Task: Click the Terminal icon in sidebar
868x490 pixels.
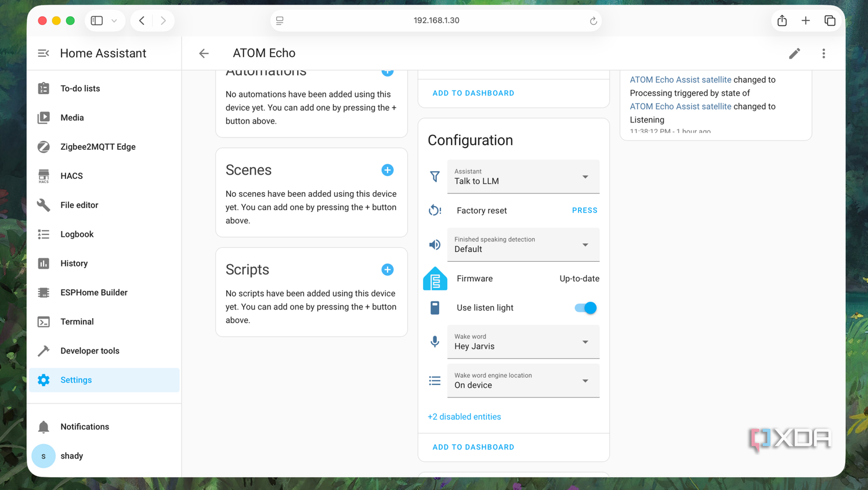Action: (44, 322)
